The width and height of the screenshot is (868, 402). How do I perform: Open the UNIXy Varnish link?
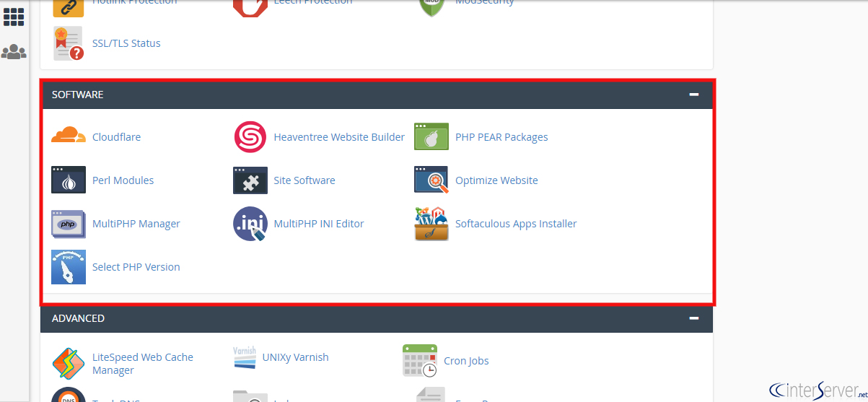pos(295,357)
